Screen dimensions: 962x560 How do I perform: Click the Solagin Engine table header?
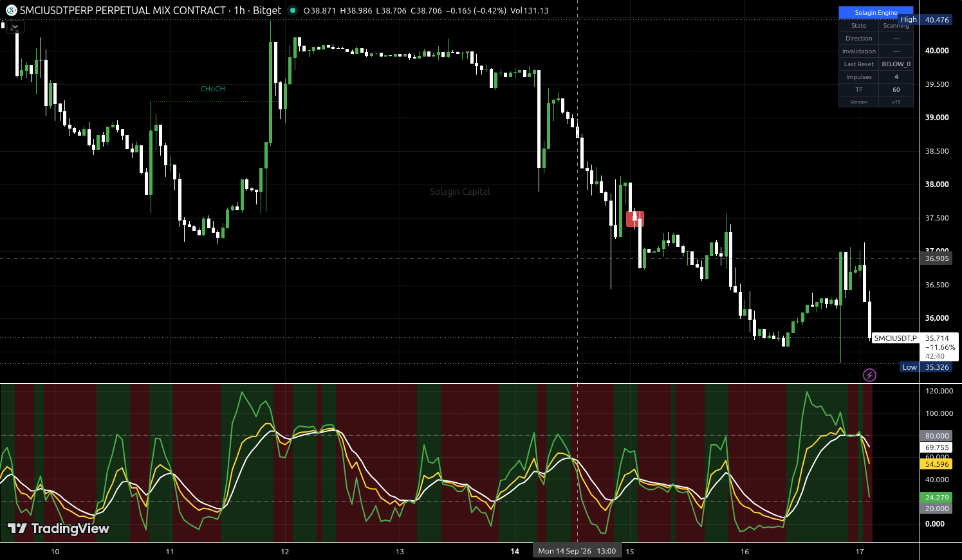click(x=876, y=12)
